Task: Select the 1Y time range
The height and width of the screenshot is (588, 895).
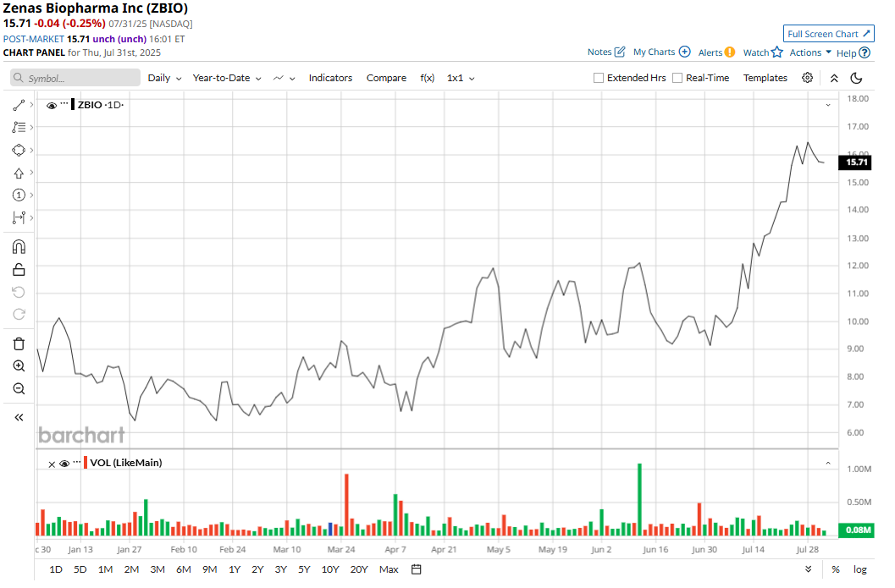Action: point(235,569)
